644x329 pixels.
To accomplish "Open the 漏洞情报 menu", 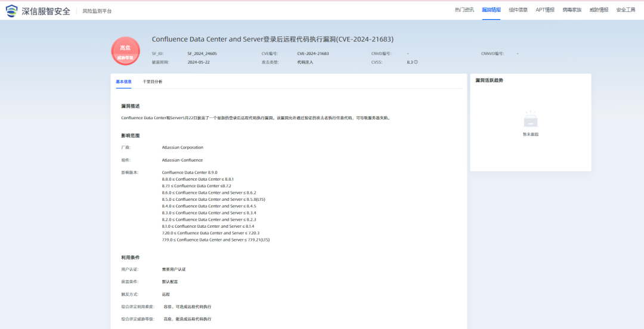I will point(491,10).
